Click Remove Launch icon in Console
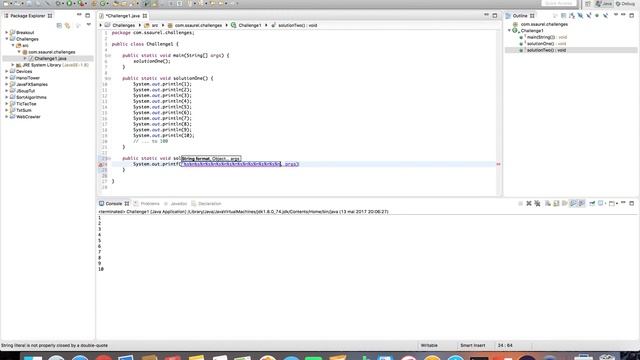Image resolution: width=640 pixels, height=360 pixels. click(529, 203)
